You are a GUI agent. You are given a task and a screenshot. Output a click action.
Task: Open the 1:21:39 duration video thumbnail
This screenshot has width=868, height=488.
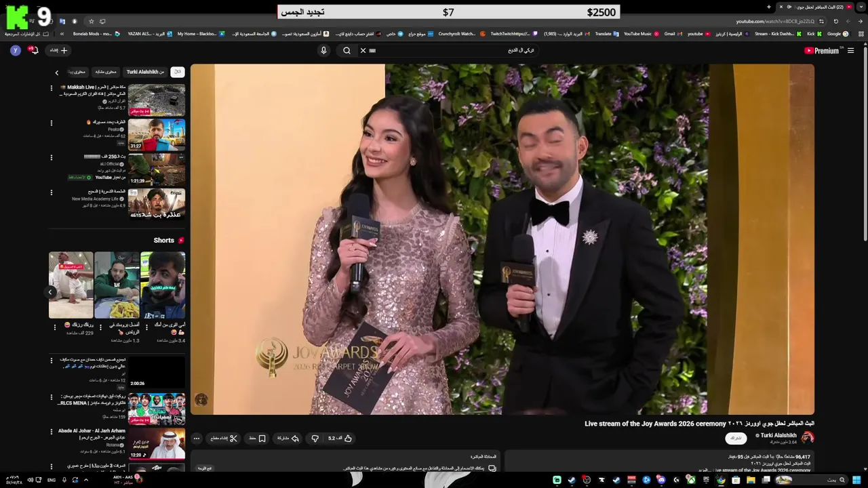157,169
